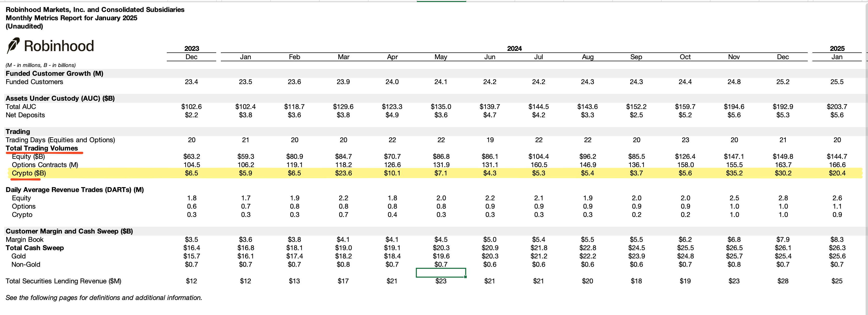The height and width of the screenshot is (315, 868).
Task: Select the Non-Gold cash sweep label
Action: (x=26, y=264)
